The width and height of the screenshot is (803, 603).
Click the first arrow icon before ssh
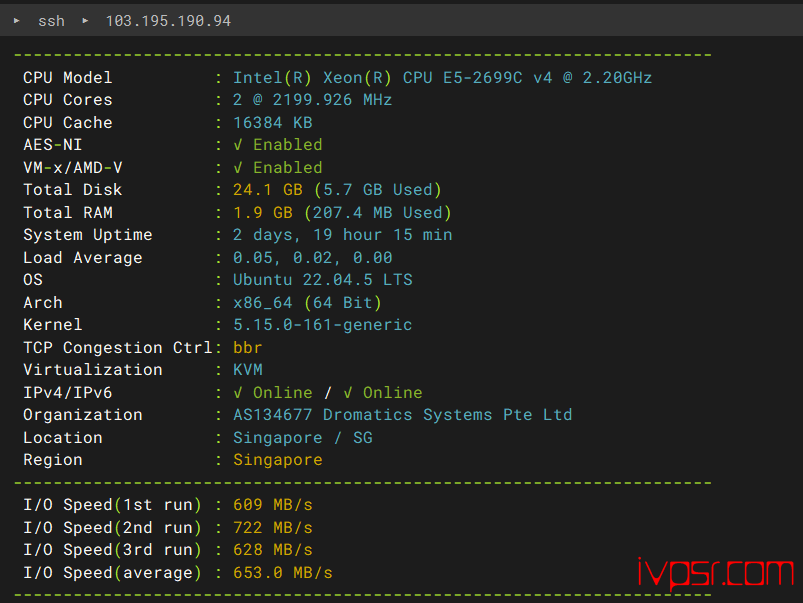[16, 20]
